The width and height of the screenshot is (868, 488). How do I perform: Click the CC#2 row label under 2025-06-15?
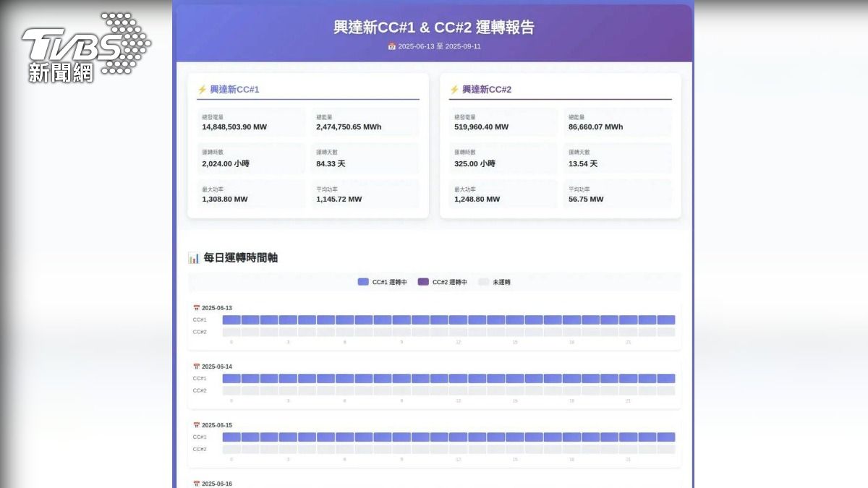200,449
